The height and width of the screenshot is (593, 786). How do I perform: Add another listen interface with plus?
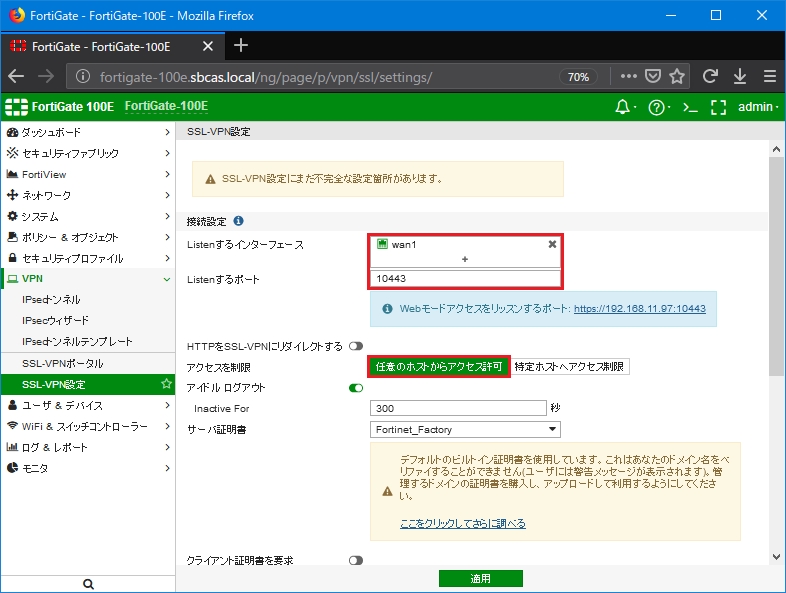pyautogui.click(x=465, y=259)
